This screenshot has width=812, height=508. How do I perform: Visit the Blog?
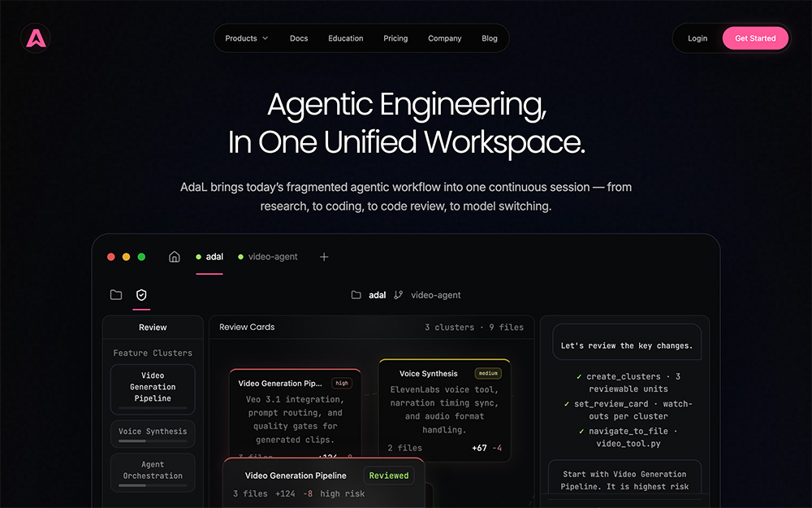click(490, 38)
